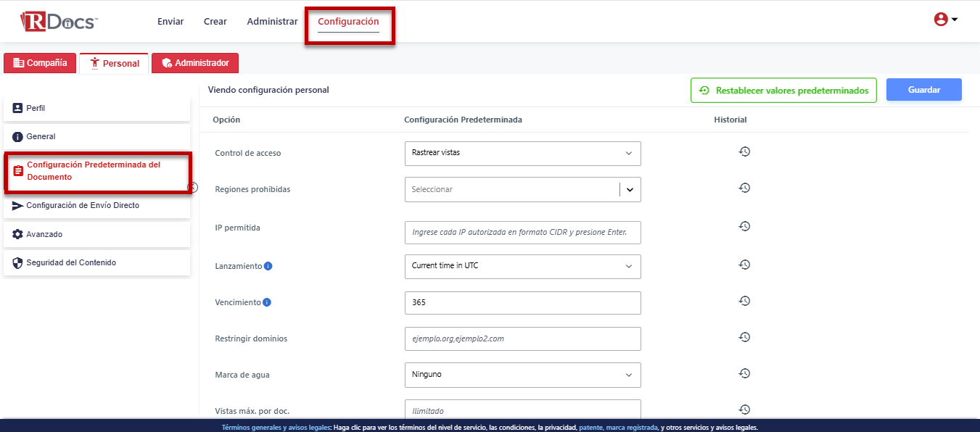
Task: Click the history icon for Marca de agua
Action: (x=744, y=373)
